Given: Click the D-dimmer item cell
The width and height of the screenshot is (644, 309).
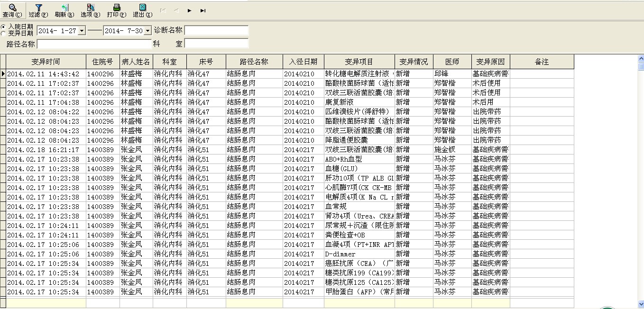Looking at the screenshot, I should (x=359, y=254).
